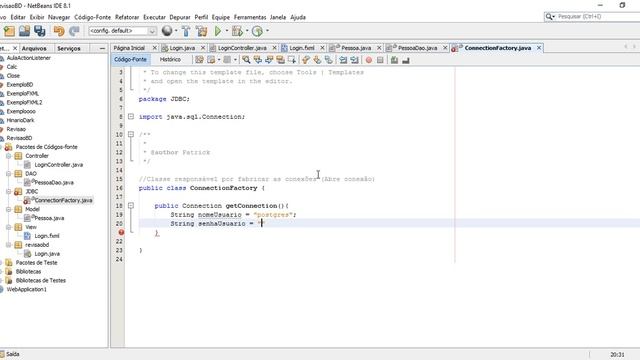
Task: Click the Redo arrow icon
Action: pos(74,31)
